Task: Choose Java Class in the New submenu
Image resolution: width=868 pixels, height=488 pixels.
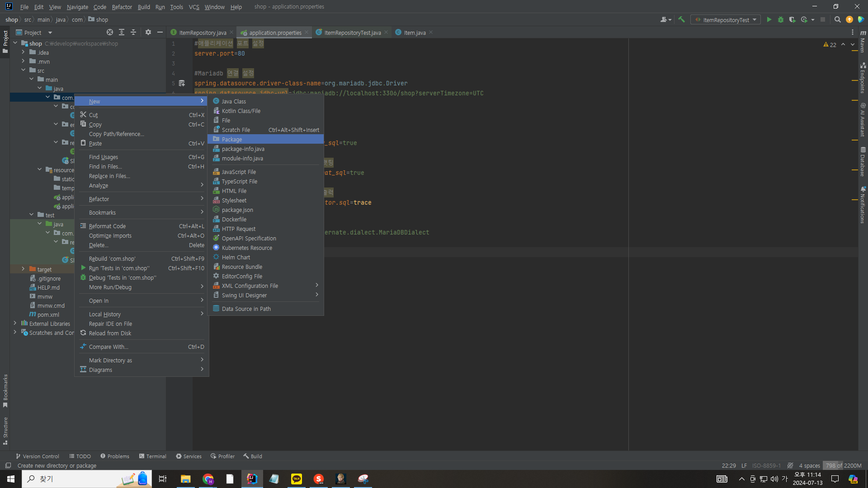Action: click(265, 101)
